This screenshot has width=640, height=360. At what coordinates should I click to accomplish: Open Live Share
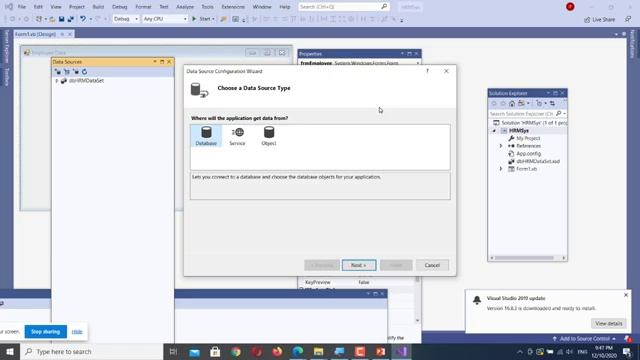pos(600,19)
